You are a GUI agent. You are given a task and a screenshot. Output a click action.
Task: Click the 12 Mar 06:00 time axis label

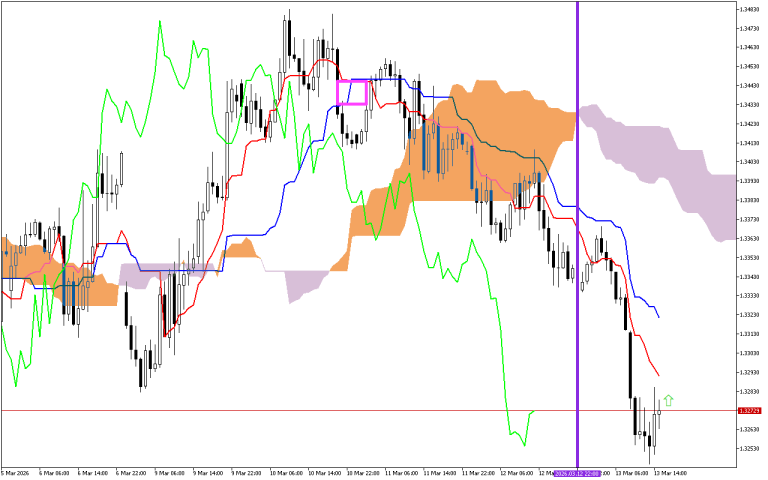516,473
